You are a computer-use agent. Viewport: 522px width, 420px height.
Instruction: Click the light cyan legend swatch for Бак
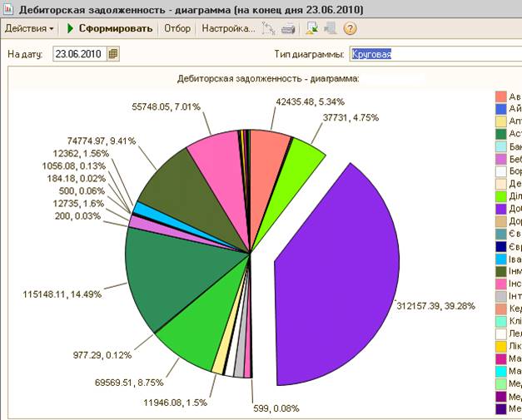pos(501,146)
